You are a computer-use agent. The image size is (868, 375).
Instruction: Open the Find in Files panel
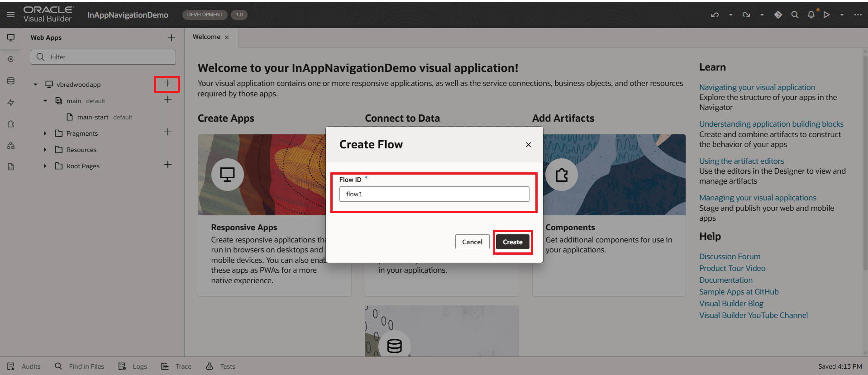[x=79, y=366]
